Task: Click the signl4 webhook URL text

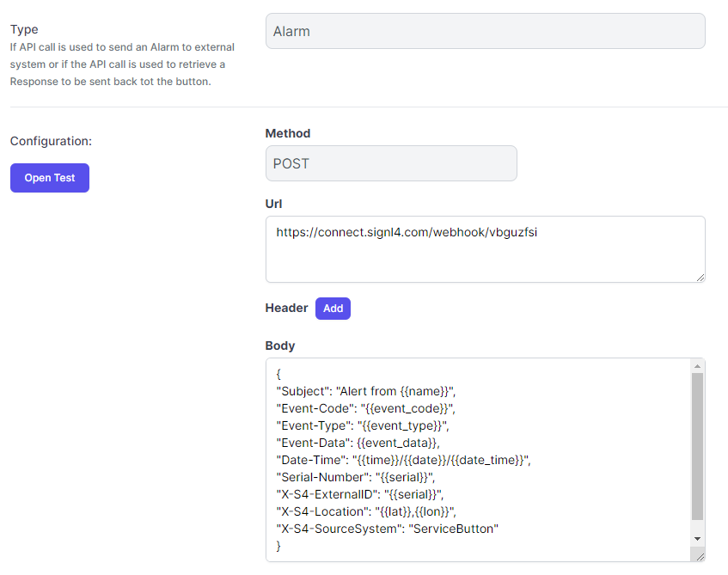Action: tap(407, 232)
